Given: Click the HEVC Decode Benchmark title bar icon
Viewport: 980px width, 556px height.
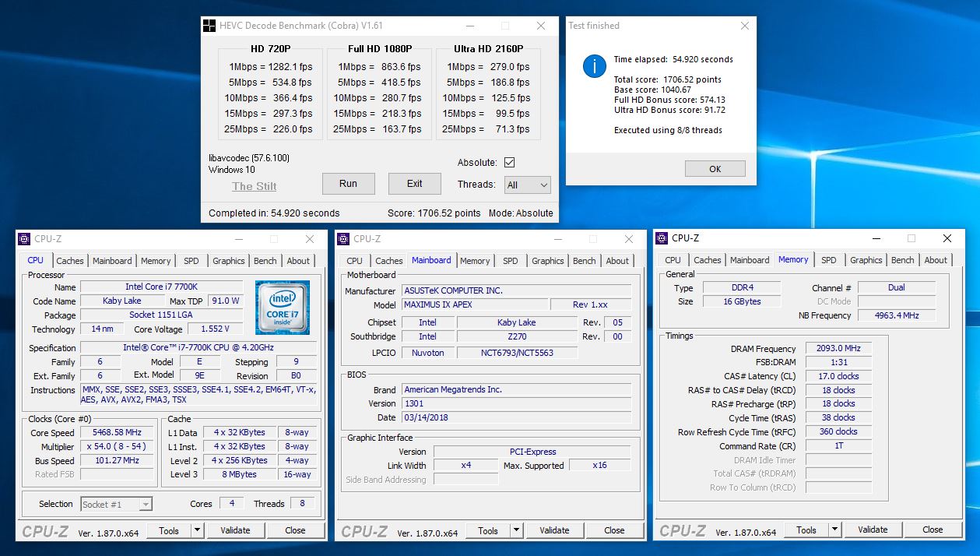Looking at the screenshot, I should pyautogui.click(x=209, y=26).
